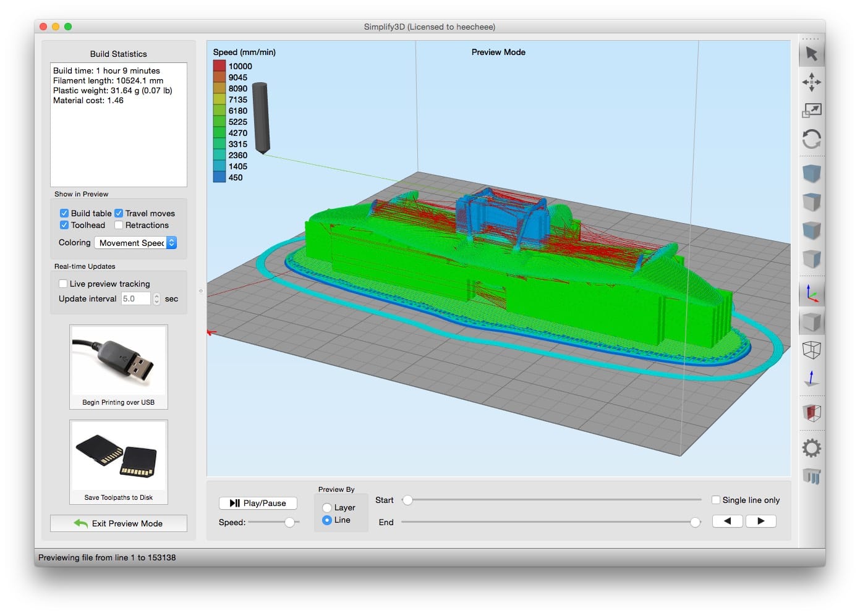Screen dimensions: 860x616
Task: Uncheck the Build table checkbox
Action: pyautogui.click(x=64, y=213)
